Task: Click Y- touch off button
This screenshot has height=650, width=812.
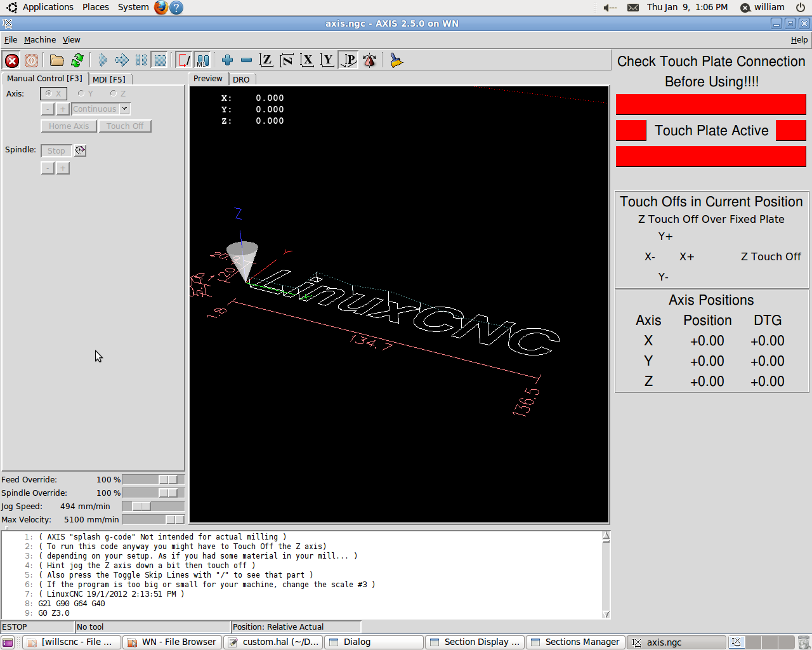Action: click(x=664, y=277)
